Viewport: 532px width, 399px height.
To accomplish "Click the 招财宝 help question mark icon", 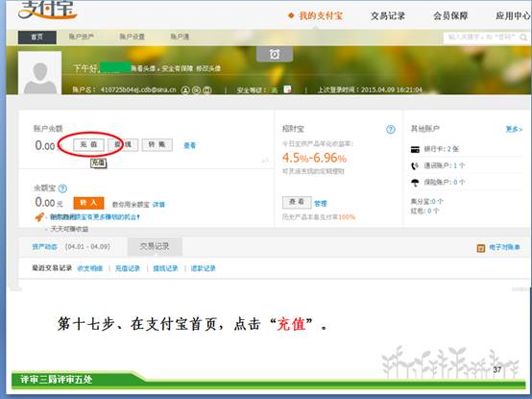I will [391, 130].
